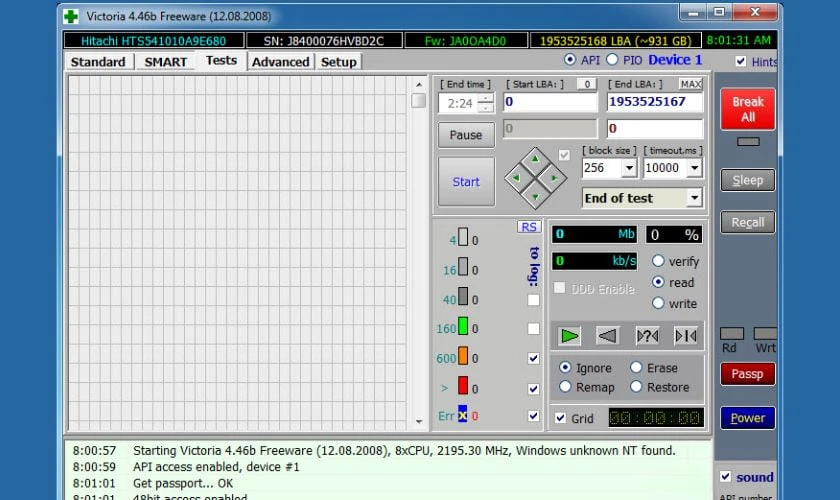Click the Wrt indicator light
This screenshot has width=840, height=500.
[x=765, y=333]
